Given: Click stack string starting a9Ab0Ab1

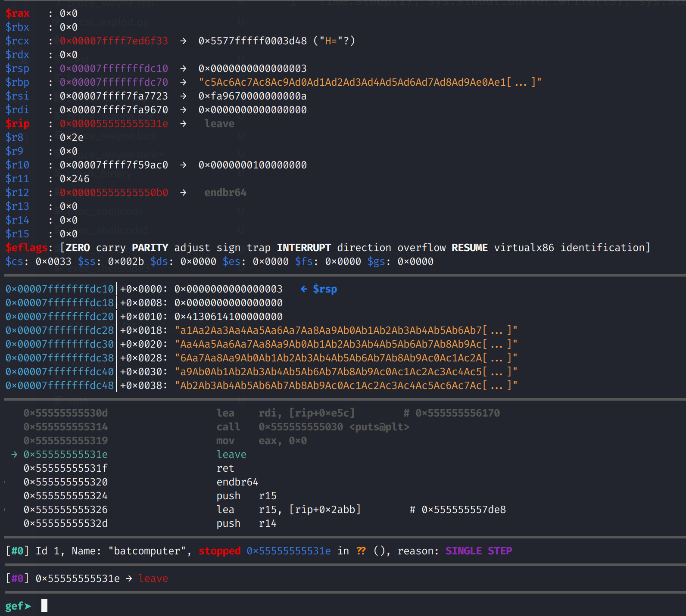Looking at the screenshot, I should 346,372.
